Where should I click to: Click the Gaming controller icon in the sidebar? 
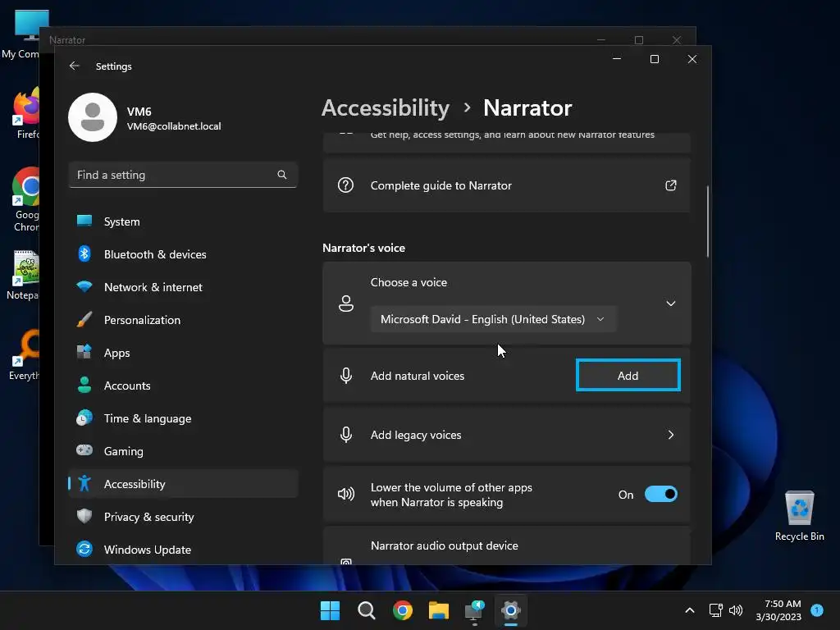click(x=84, y=450)
